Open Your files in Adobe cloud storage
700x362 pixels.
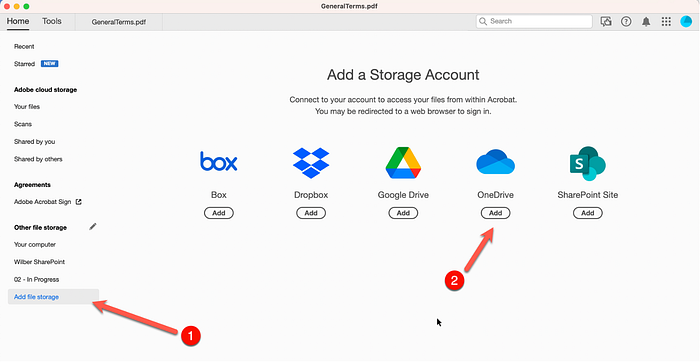click(27, 107)
